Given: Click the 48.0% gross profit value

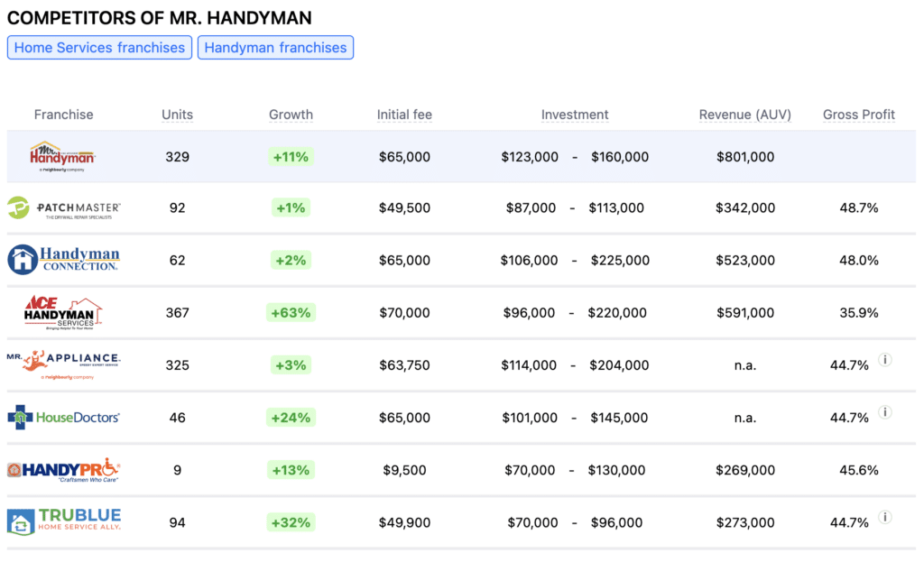Looking at the screenshot, I should (x=859, y=261).
